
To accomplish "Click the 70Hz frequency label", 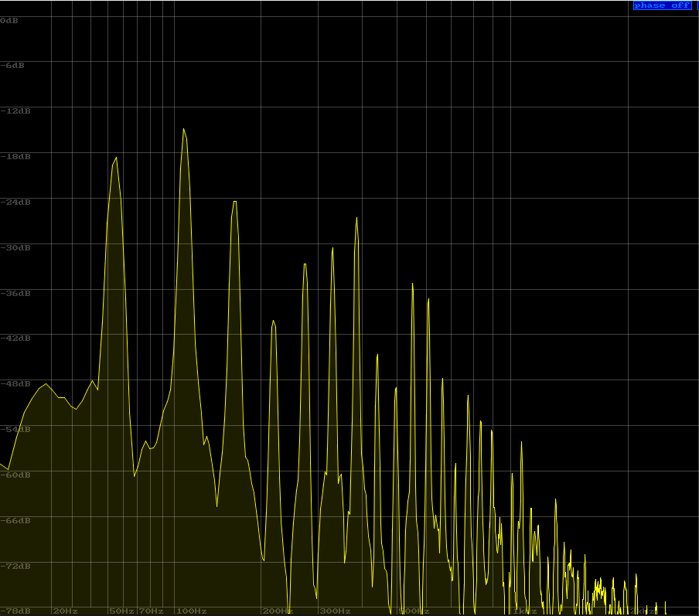I will point(151,611).
